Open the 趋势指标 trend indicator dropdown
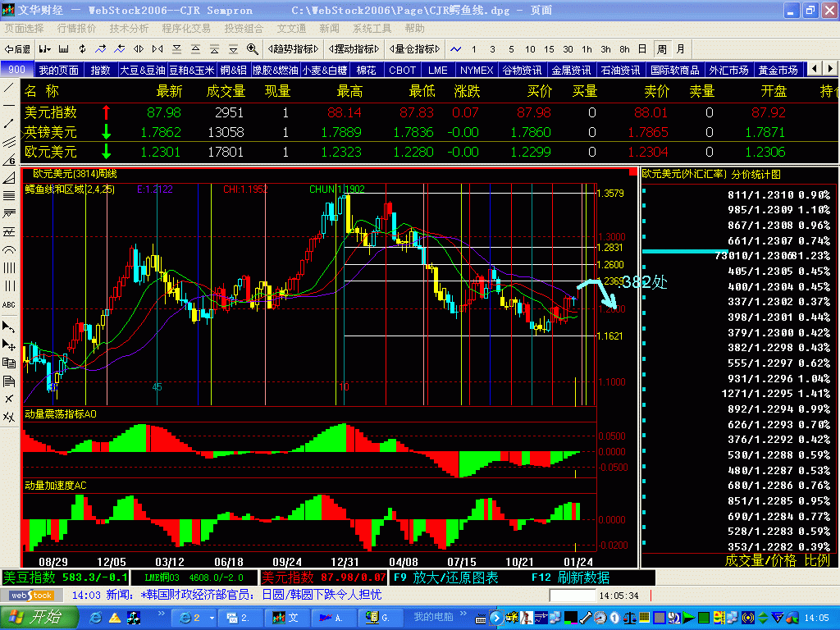840x630 pixels. pyautogui.click(x=294, y=49)
